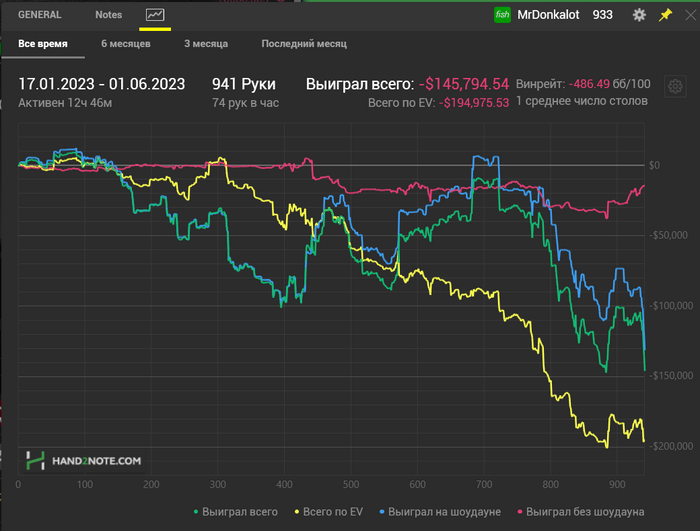
Task: Click the -$100,000 axis label
Action: 671,305
